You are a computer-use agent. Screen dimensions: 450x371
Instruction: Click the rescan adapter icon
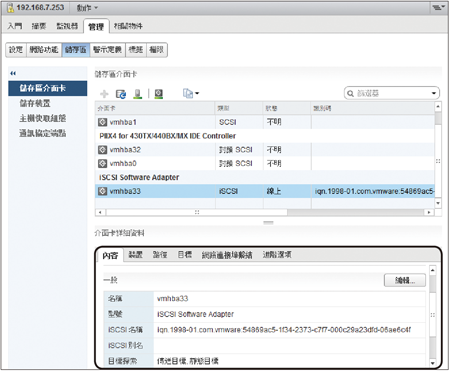(159, 94)
